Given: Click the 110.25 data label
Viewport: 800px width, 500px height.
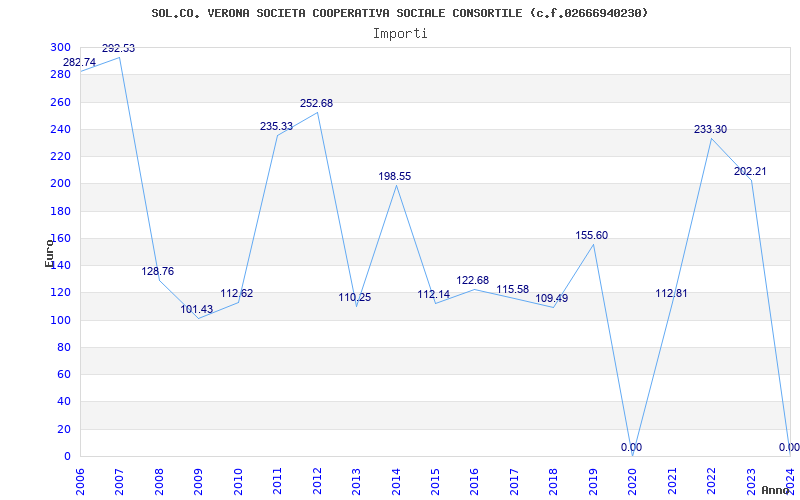Looking at the screenshot, I should click(x=355, y=297).
